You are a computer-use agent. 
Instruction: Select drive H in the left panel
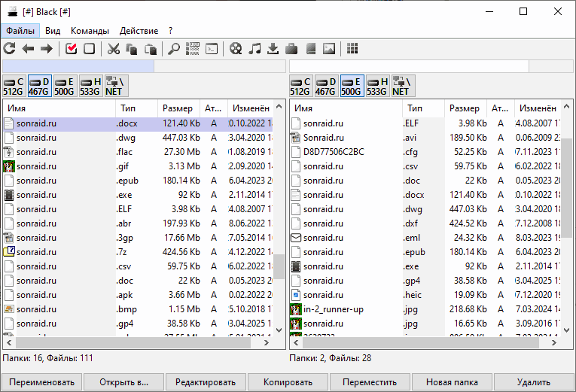[90, 87]
